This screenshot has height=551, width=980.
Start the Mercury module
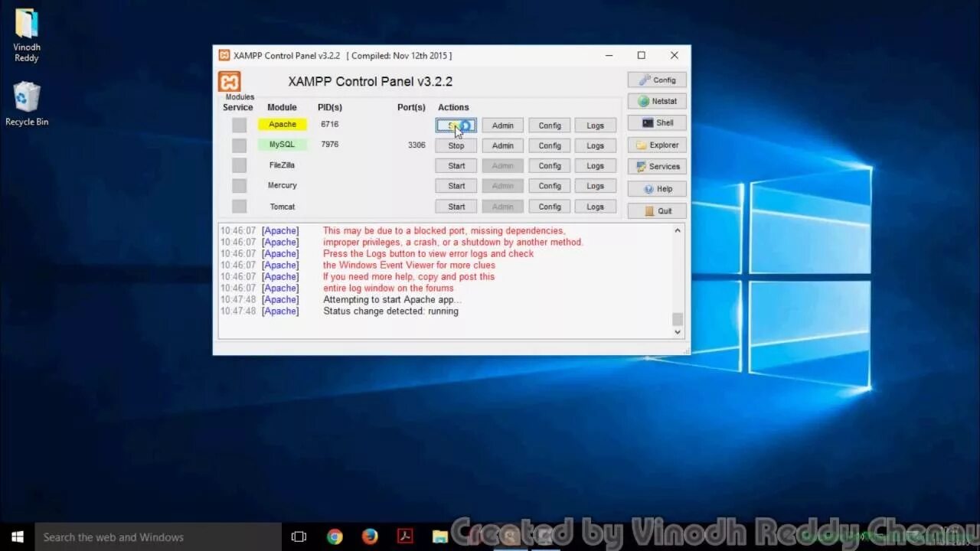(456, 186)
